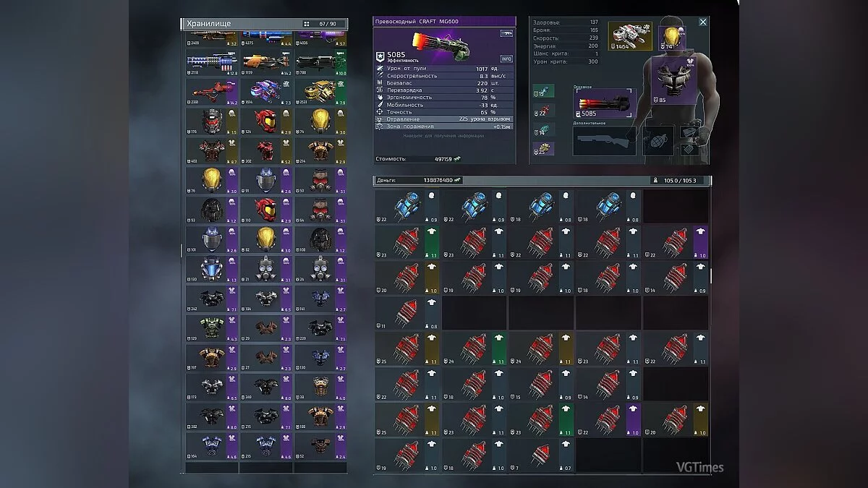Select the equipped gold helmet slot
868x488 pixels.
pos(669,35)
